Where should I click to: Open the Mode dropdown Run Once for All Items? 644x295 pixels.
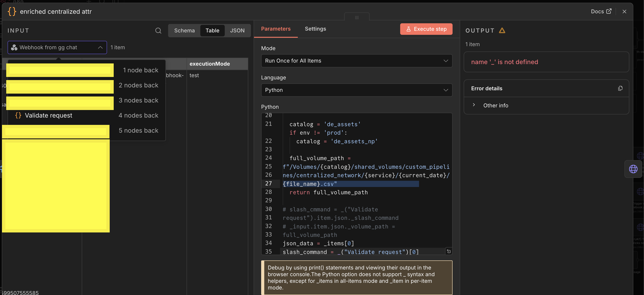point(356,61)
